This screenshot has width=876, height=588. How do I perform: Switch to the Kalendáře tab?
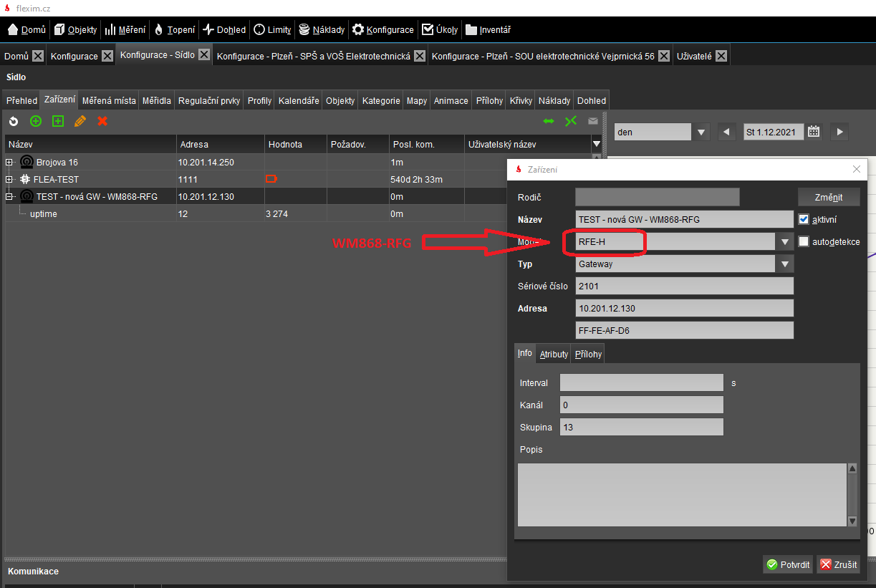tap(299, 101)
